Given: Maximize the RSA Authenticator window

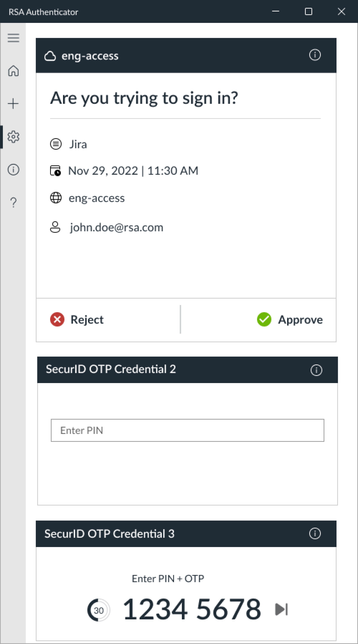Looking at the screenshot, I should point(308,11).
